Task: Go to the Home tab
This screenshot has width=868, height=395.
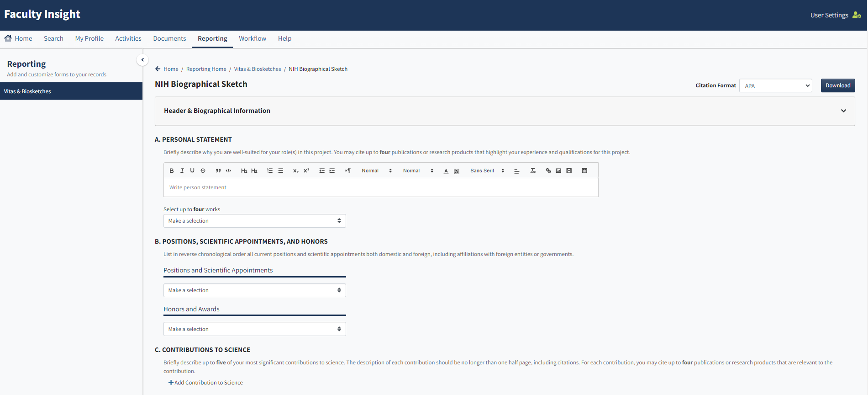Action: pos(18,38)
